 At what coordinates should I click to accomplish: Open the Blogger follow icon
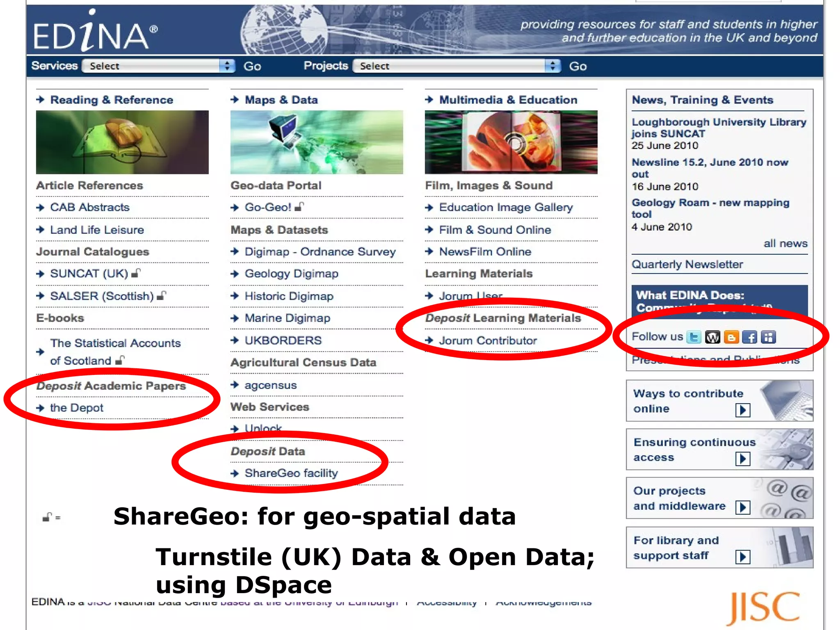[731, 337]
